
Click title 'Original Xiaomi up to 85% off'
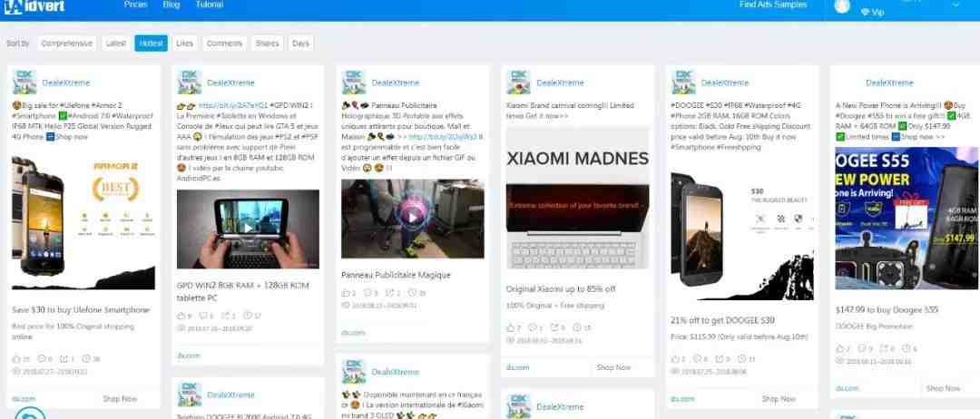[561, 289]
